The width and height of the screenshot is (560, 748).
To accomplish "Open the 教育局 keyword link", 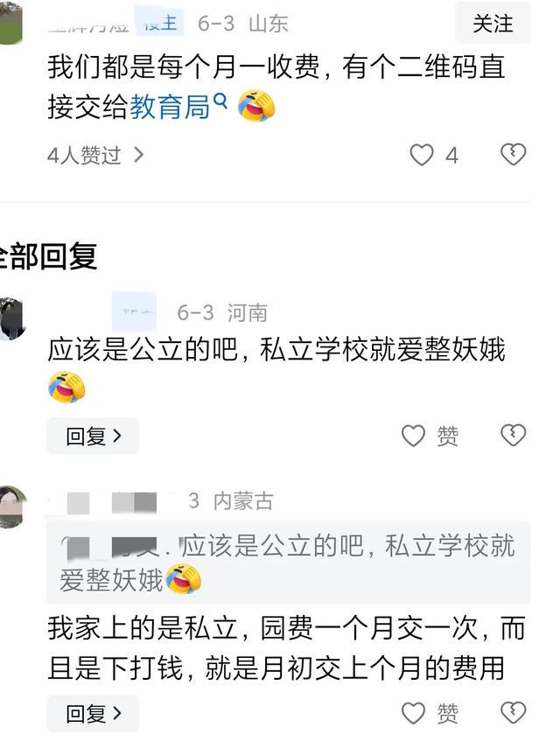I will point(170,106).
